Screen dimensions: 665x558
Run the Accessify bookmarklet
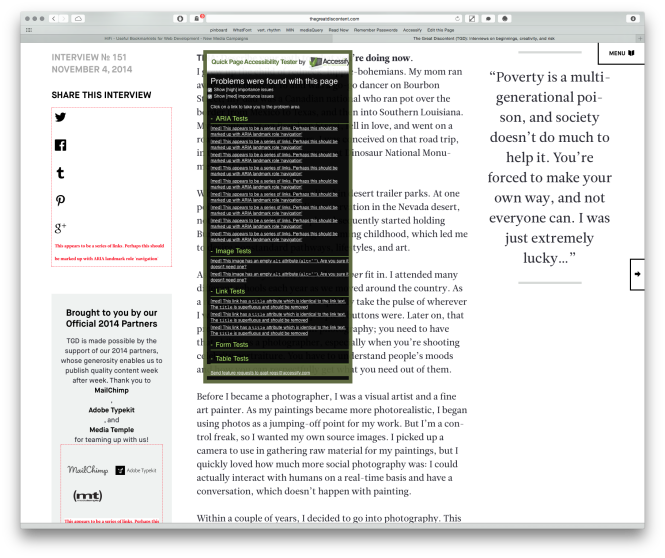click(412, 30)
